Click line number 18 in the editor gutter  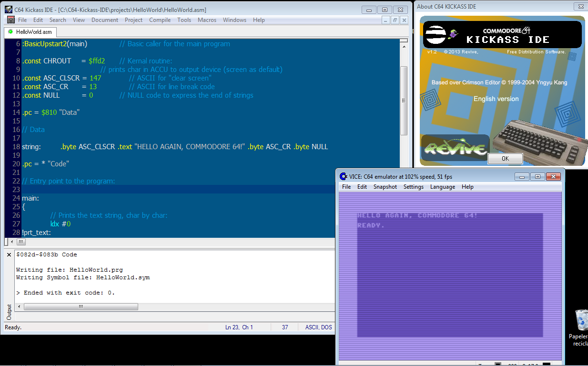click(16, 147)
